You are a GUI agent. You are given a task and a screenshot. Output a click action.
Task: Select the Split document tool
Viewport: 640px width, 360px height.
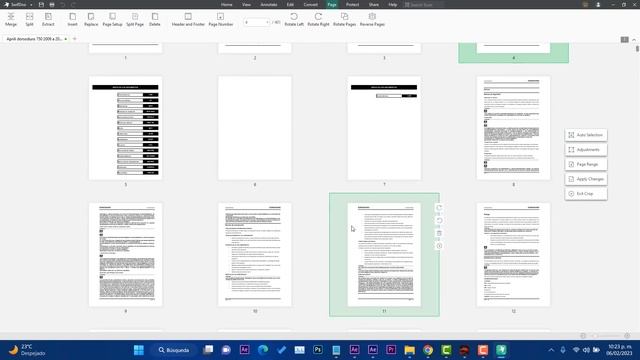29,19
